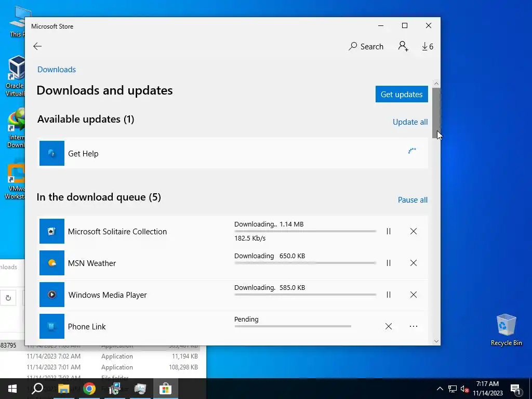Open the Downloads breadcrumb link
Image resolution: width=532 pixels, height=399 pixels.
coord(56,70)
